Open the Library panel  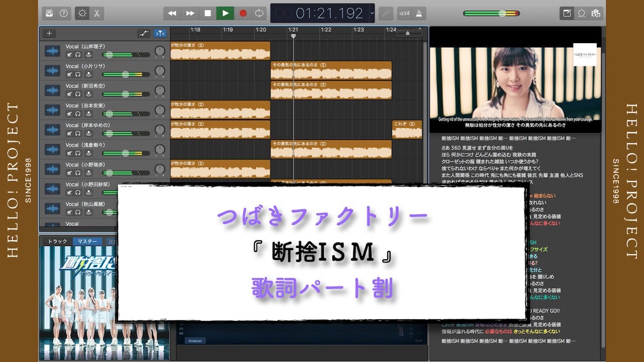click(49, 13)
